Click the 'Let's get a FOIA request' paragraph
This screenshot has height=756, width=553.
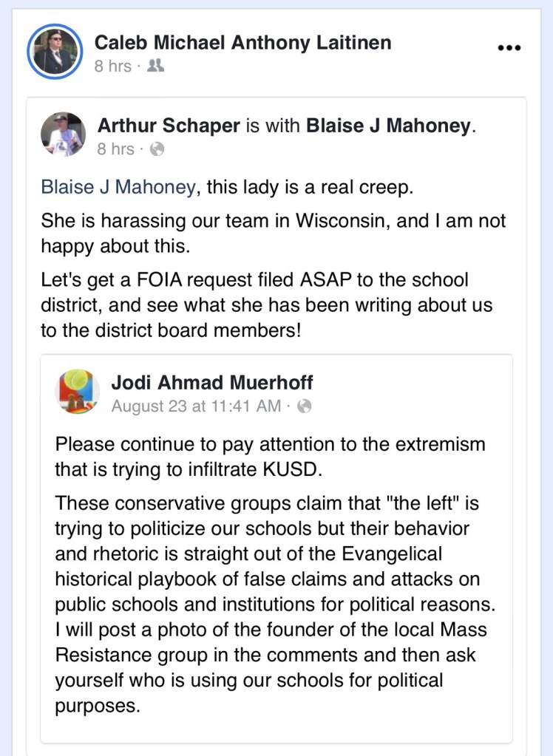tap(266, 304)
